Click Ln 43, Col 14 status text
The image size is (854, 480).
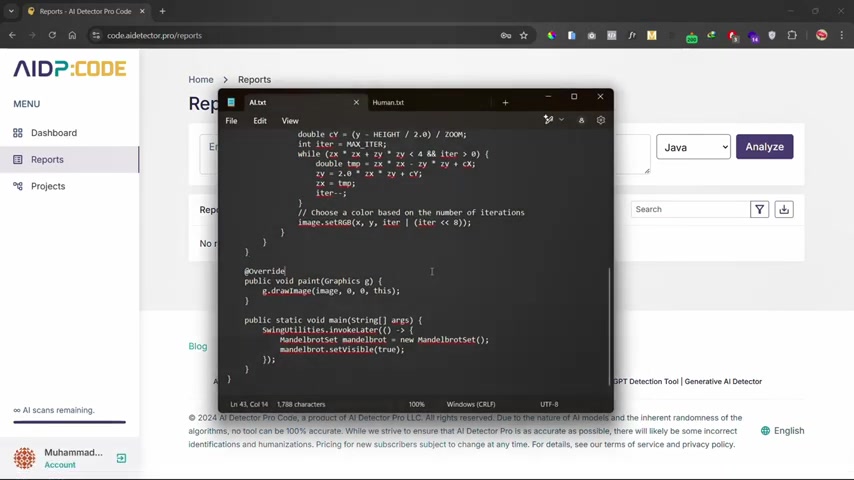coord(250,404)
